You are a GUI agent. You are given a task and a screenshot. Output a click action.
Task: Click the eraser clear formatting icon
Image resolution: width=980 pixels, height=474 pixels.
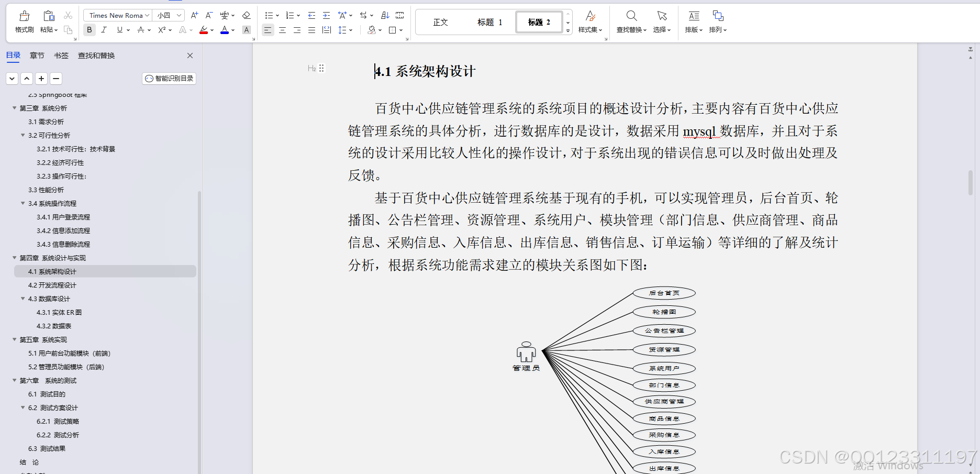click(x=247, y=15)
